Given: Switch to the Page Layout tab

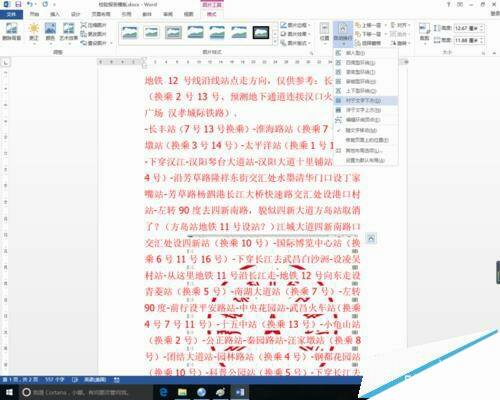Looking at the screenshot, I should pyautogui.click(x=101, y=14).
